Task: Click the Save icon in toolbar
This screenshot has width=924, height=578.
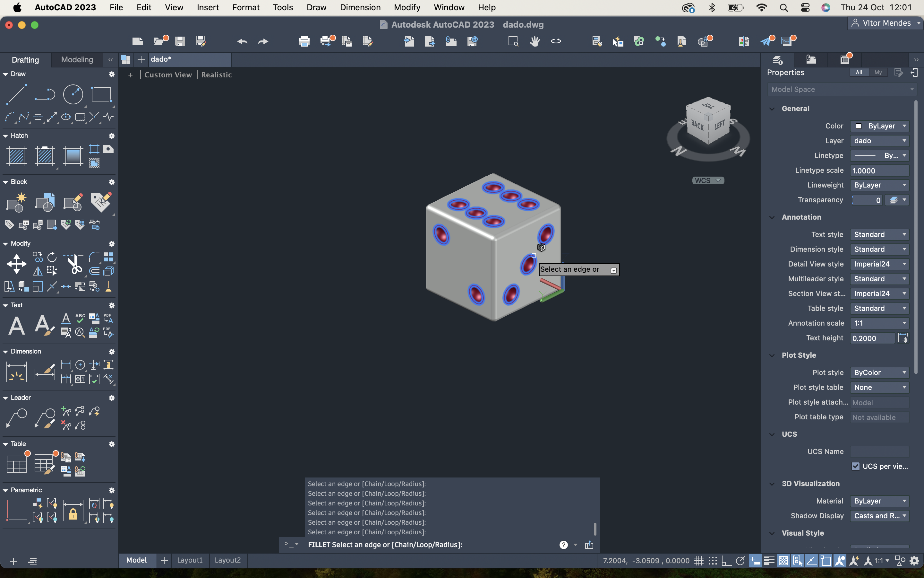Action: pyautogui.click(x=180, y=41)
